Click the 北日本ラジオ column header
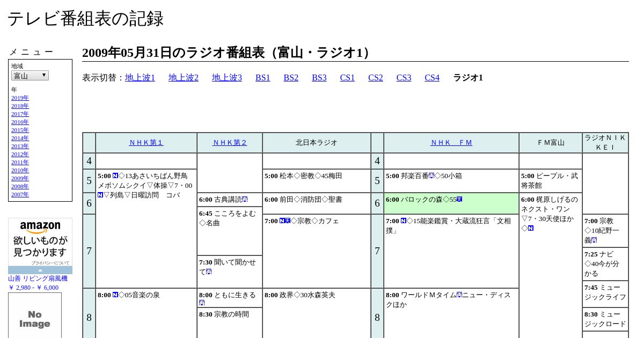Screen dimensions: 644x338 pos(317,143)
